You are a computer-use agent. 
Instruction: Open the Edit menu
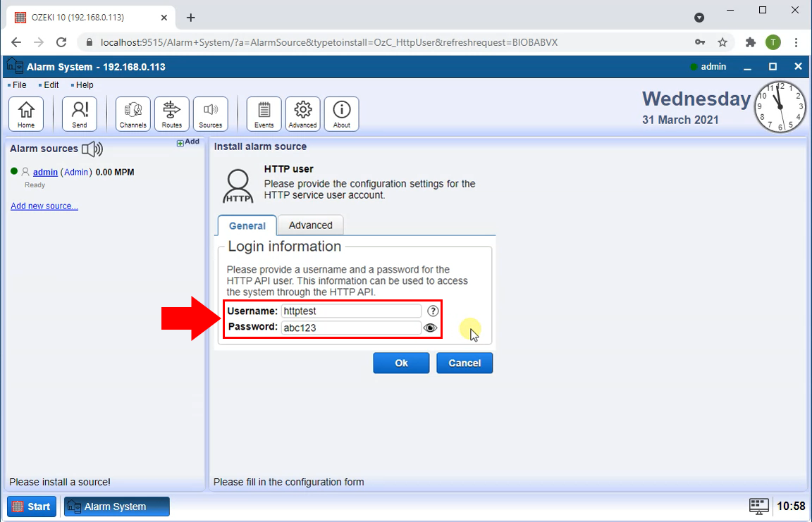click(51, 85)
